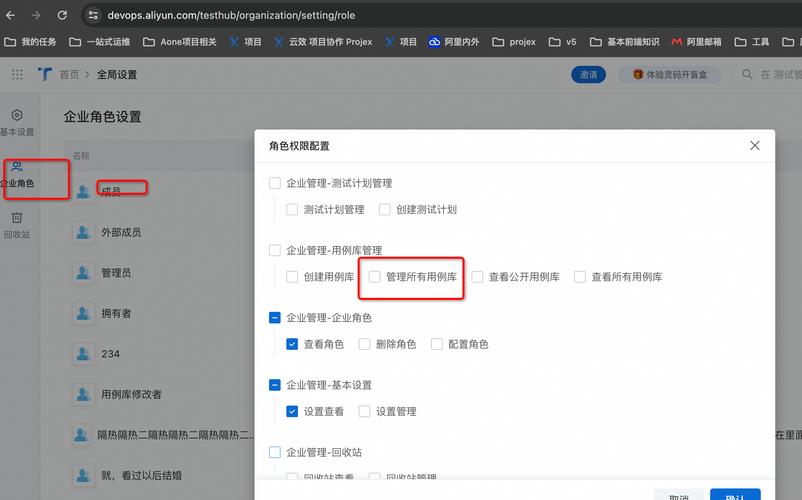Open the 基本前端知识 bookmark folder

[625, 42]
